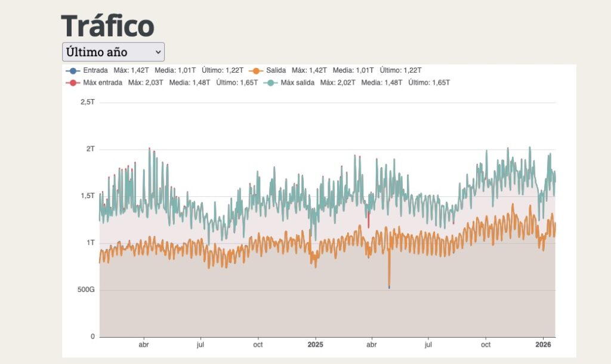This screenshot has height=364, width=611.
Task: Click 'Último: 1,65T' value of Máx salida
Action: [x=429, y=82]
